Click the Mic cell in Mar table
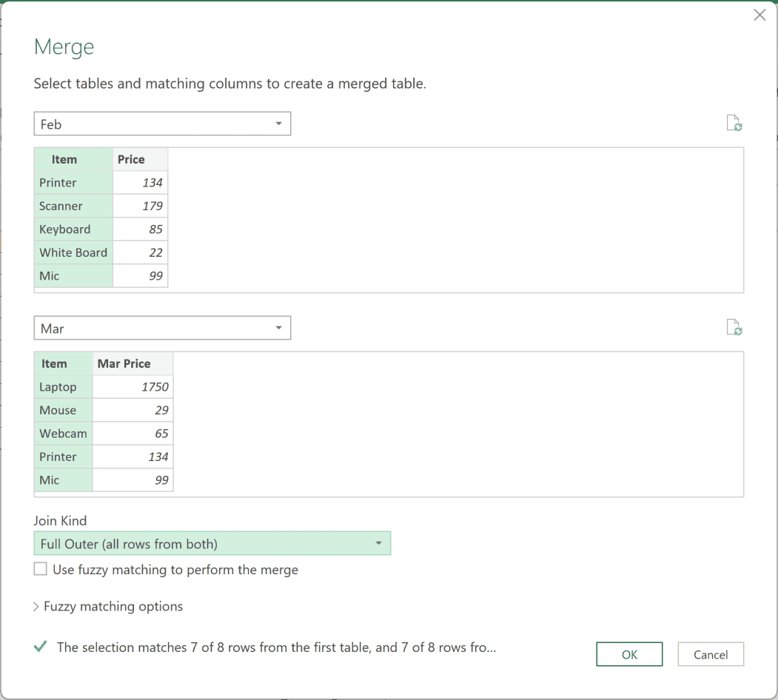Viewport: 778px width, 700px height. point(64,480)
